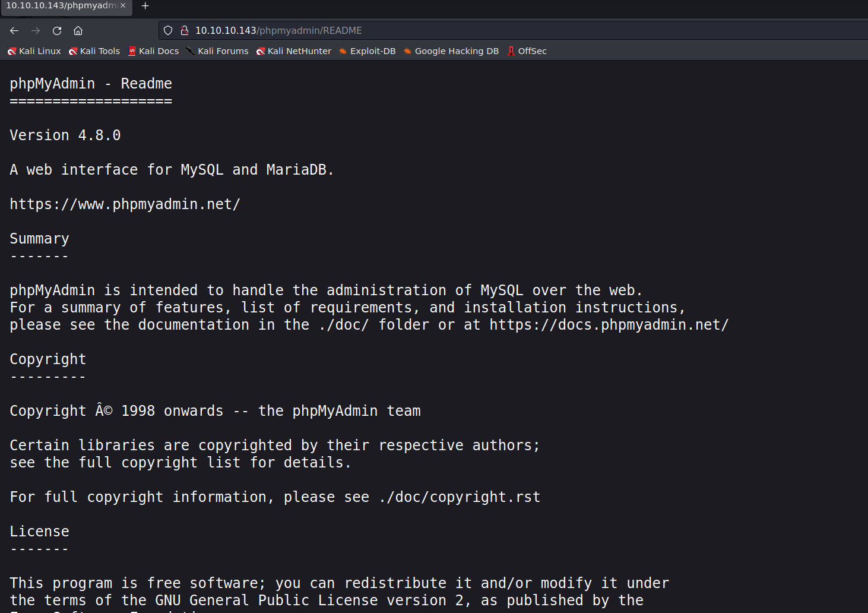The height and width of the screenshot is (613, 868).
Task: Click the Kali Forums bookmark icon
Action: tap(191, 51)
